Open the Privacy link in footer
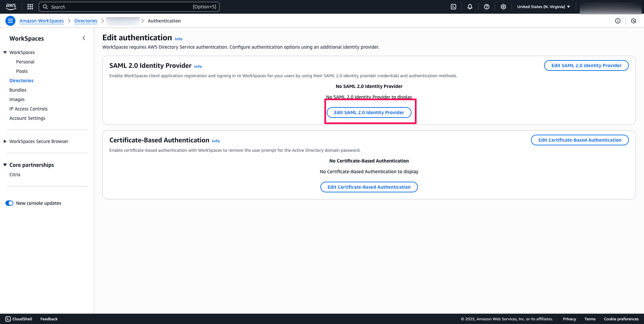This screenshot has height=324, width=644. point(570,319)
